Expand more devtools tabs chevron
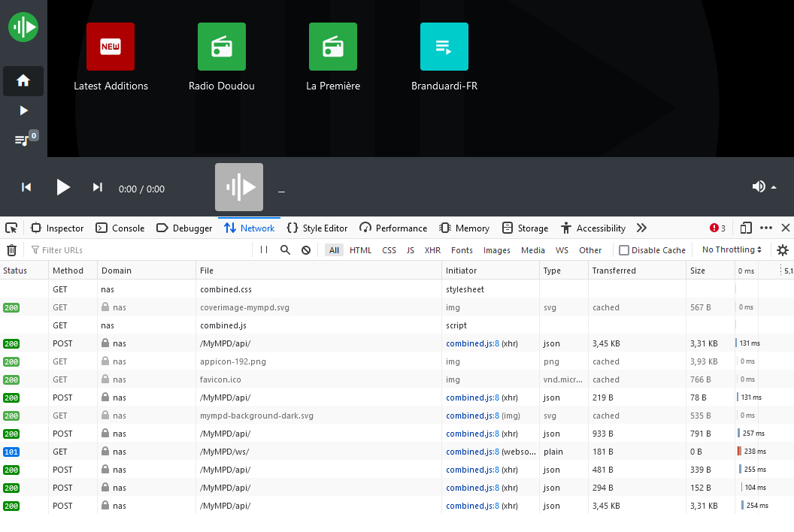 [x=641, y=228]
